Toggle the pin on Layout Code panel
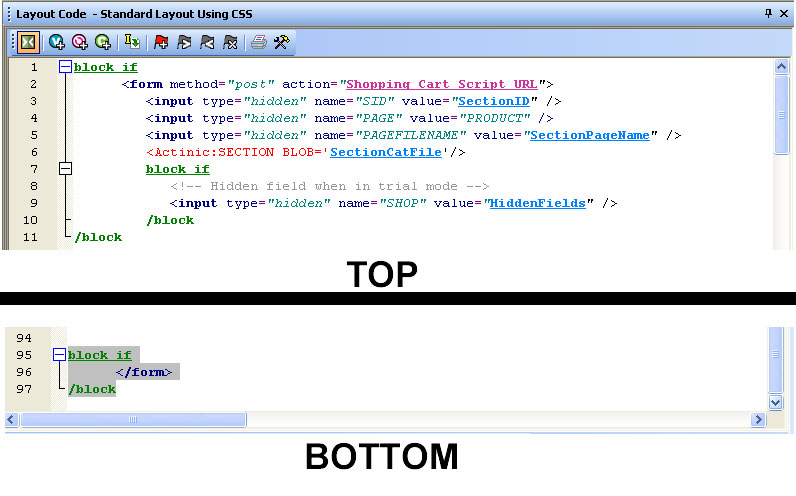 [768, 14]
